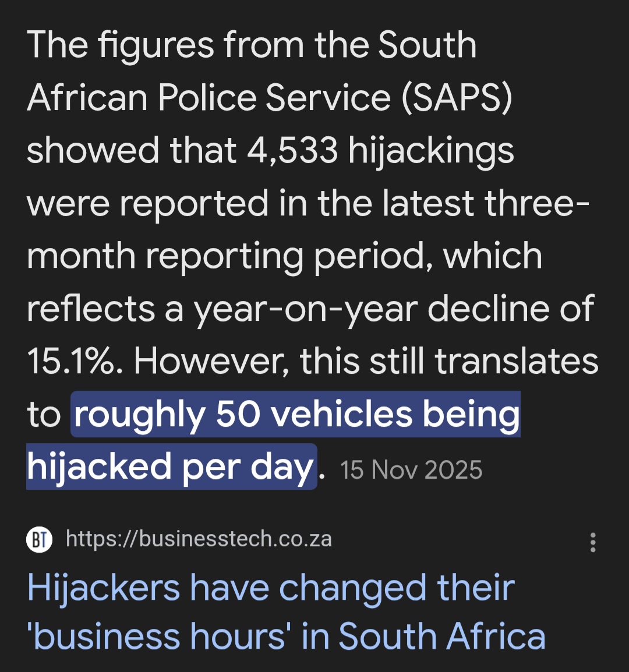This screenshot has width=629, height=672.
Task: Click highlighted 'roughly 50 vehicles being' text
Action: click(296, 415)
